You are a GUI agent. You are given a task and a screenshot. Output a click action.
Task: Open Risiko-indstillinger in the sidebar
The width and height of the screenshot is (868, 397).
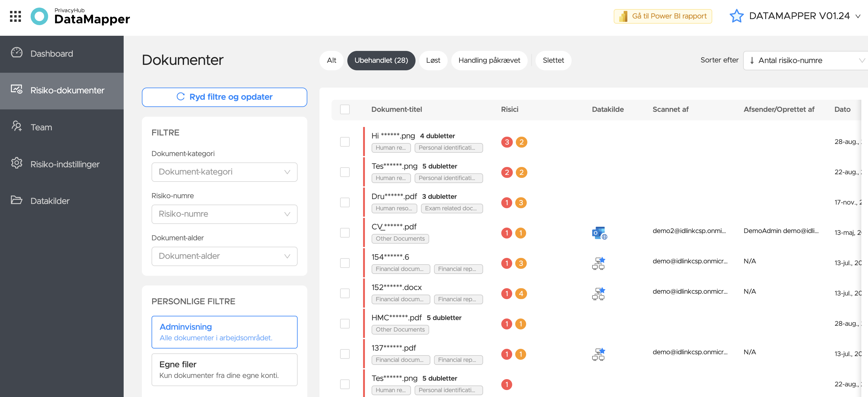point(62,164)
